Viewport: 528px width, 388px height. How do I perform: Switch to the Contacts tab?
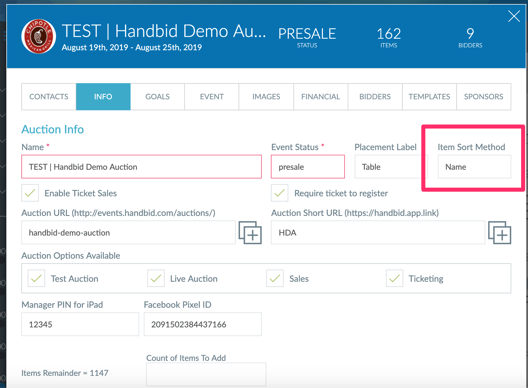click(x=49, y=97)
